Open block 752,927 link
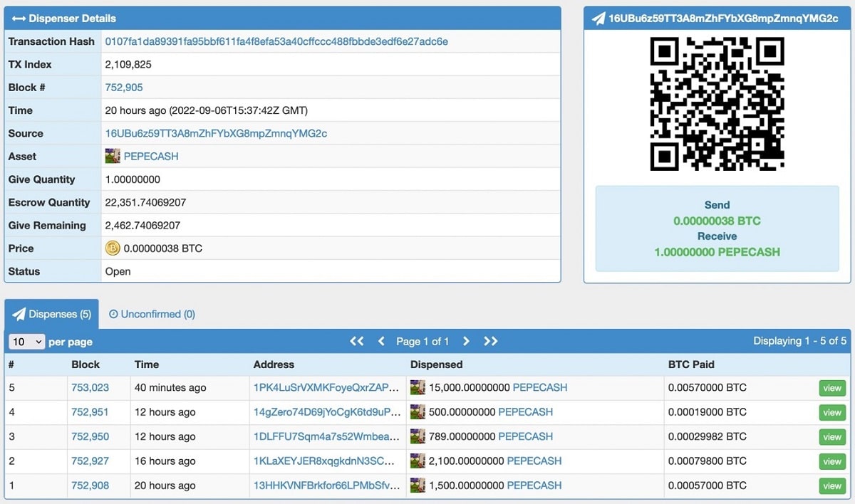 [x=90, y=461]
